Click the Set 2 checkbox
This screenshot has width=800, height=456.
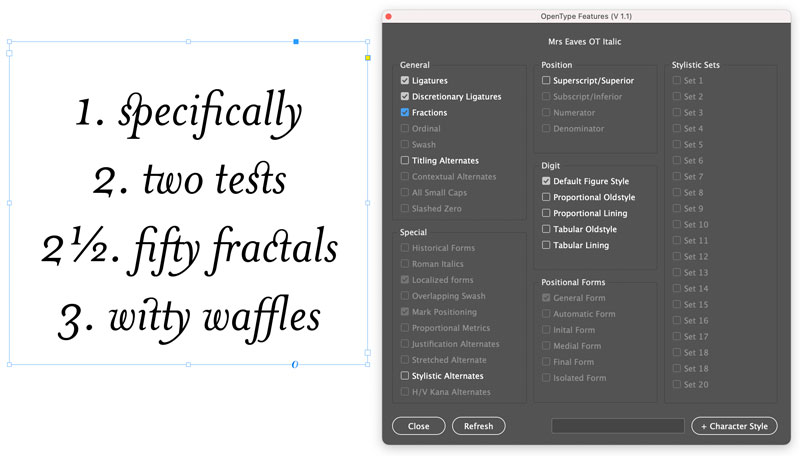pos(677,96)
